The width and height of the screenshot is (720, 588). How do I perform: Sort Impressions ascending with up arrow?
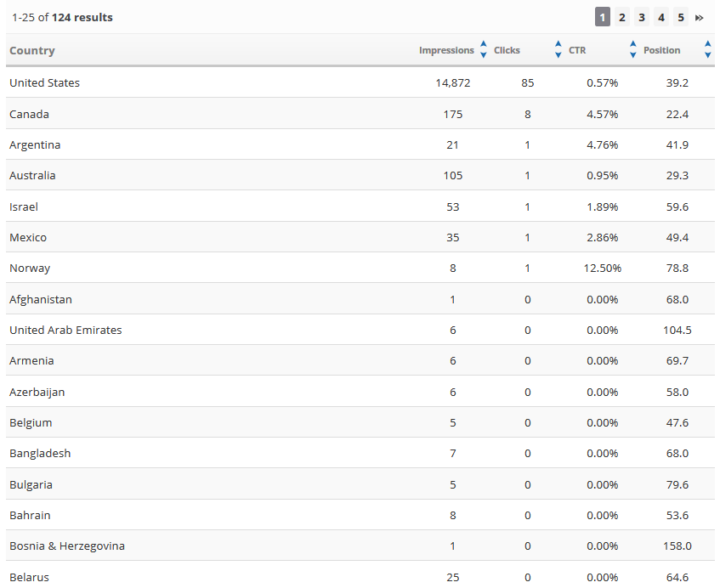click(484, 44)
